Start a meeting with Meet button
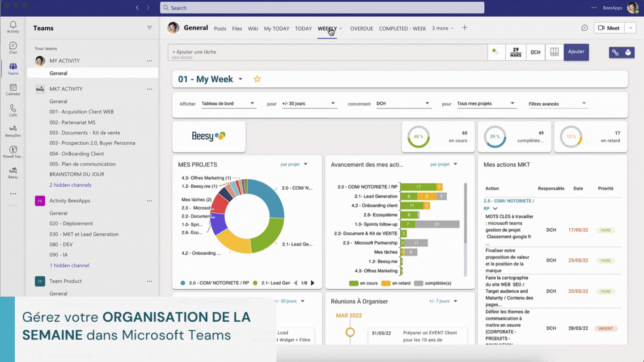Screen dimensions: 644x362 [609, 28]
